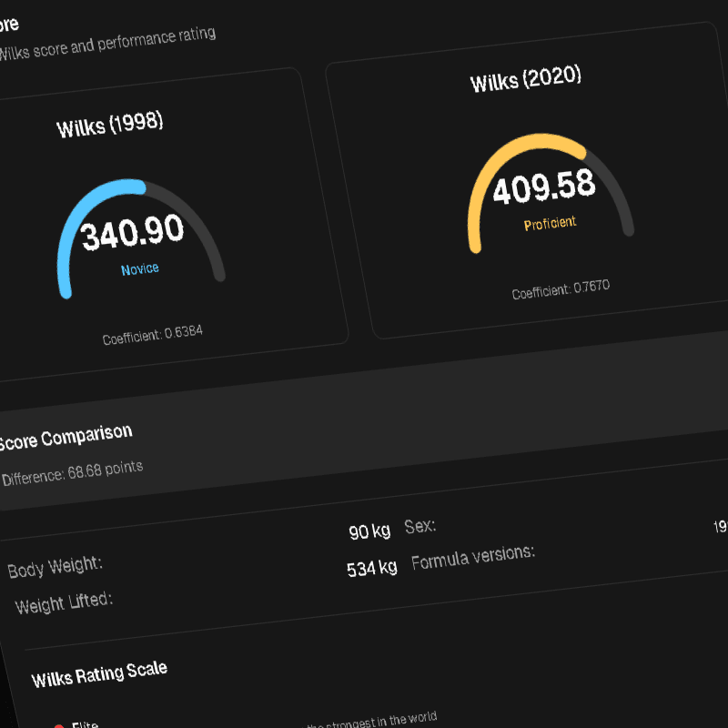The height and width of the screenshot is (728, 728).
Task: Click the Proficient rating badge
Action: [551, 221]
